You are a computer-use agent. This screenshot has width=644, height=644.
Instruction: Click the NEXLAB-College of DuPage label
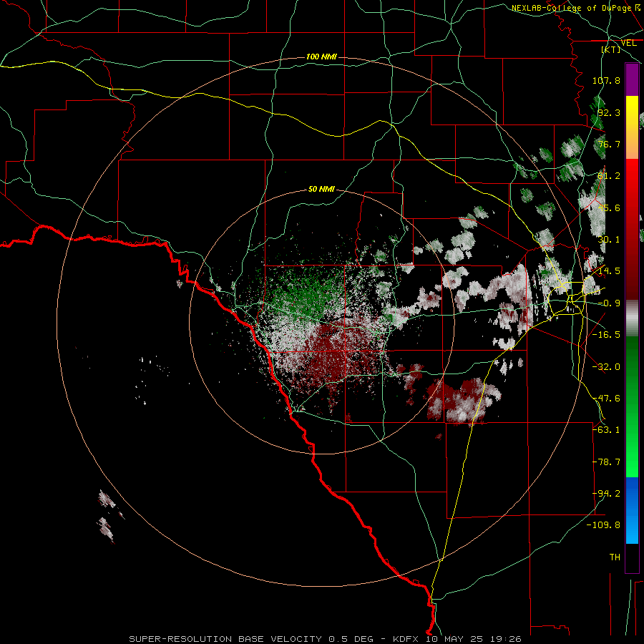571,8
